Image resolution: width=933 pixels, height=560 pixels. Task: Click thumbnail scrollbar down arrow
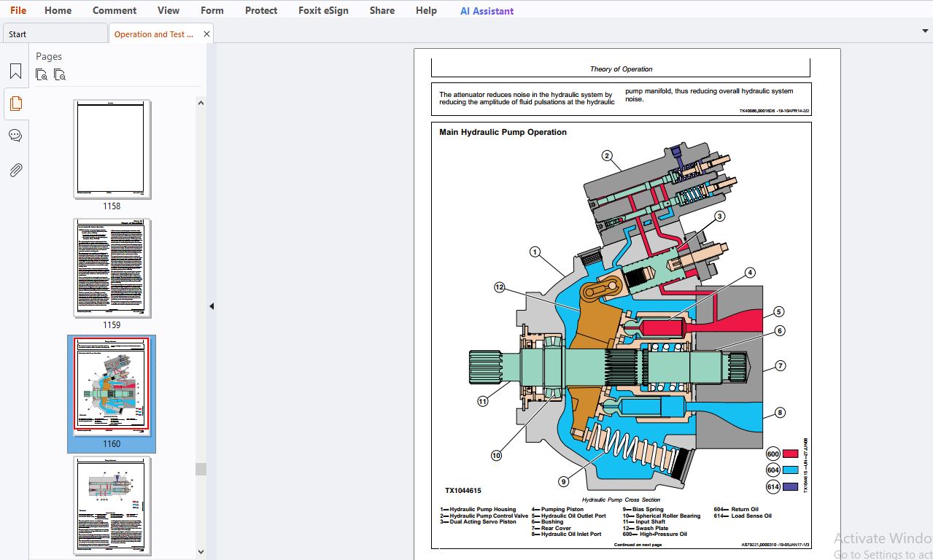pyautogui.click(x=201, y=553)
